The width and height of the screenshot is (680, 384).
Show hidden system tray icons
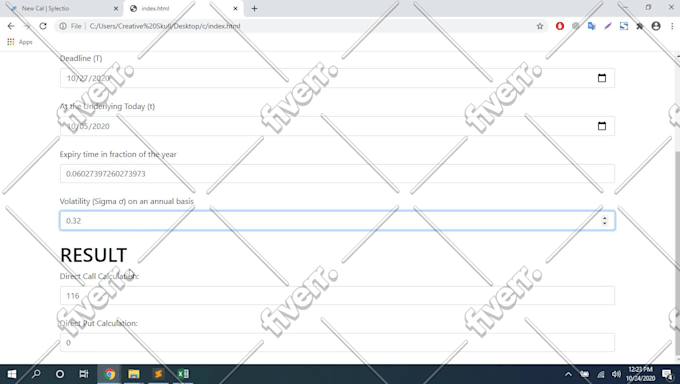[x=568, y=374]
